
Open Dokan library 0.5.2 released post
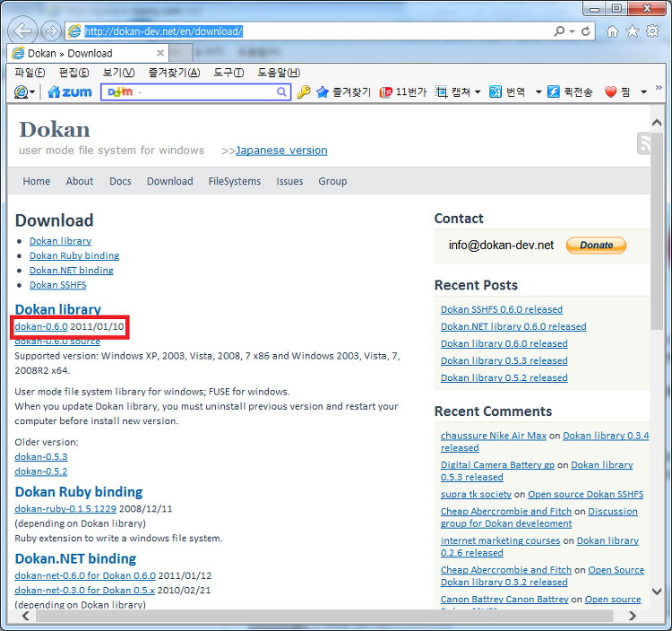pyautogui.click(x=504, y=378)
